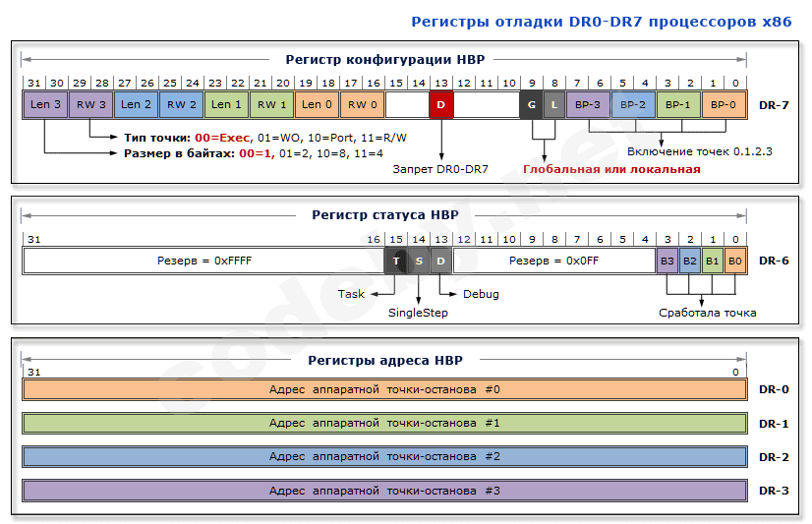Image resolution: width=812 pixels, height=524 pixels.
Task: Click the 'SingleStep' caption
Action: (418, 313)
